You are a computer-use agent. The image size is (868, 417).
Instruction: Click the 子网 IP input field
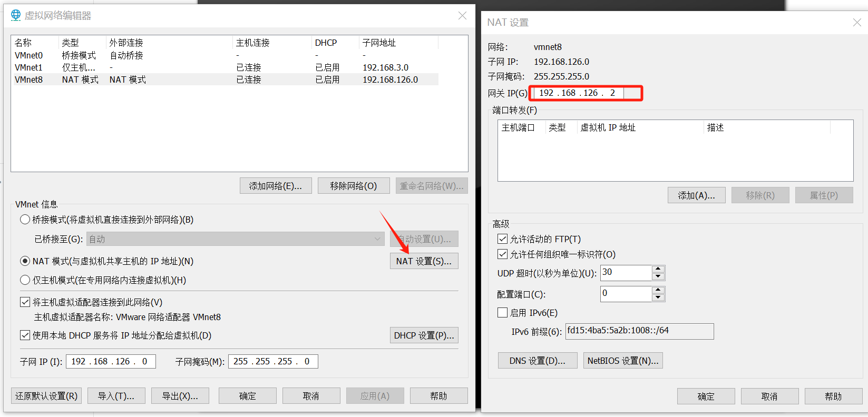111,361
